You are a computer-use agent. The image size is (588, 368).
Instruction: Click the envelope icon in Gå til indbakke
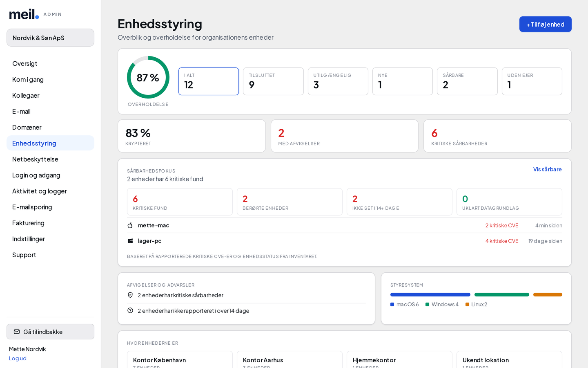pos(17,332)
